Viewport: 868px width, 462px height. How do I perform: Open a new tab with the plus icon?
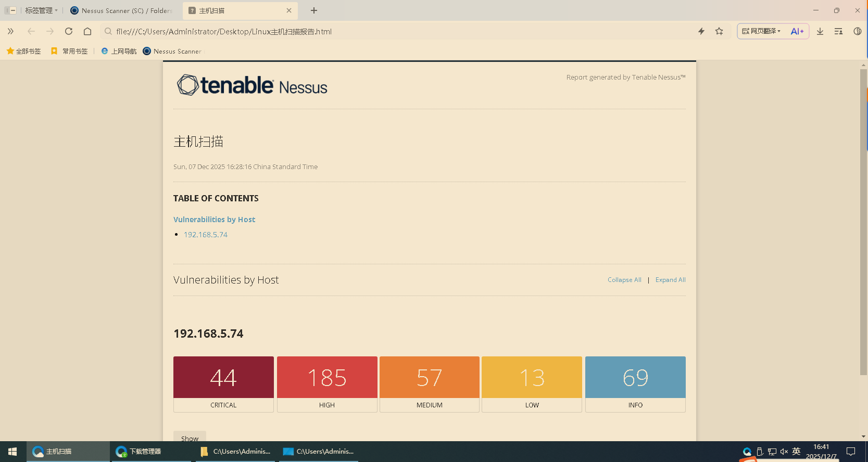pyautogui.click(x=314, y=10)
